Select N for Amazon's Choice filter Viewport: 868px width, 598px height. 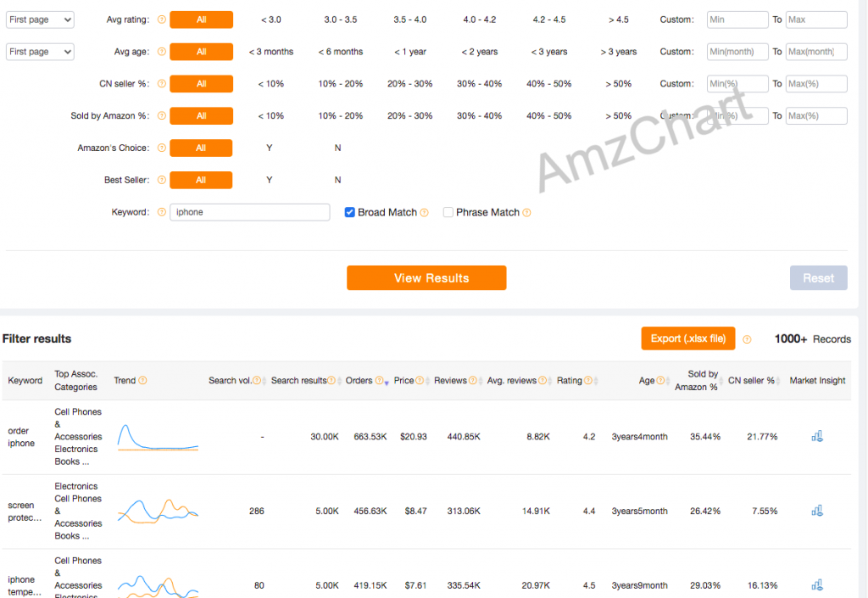pyautogui.click(x=337, y=148)
